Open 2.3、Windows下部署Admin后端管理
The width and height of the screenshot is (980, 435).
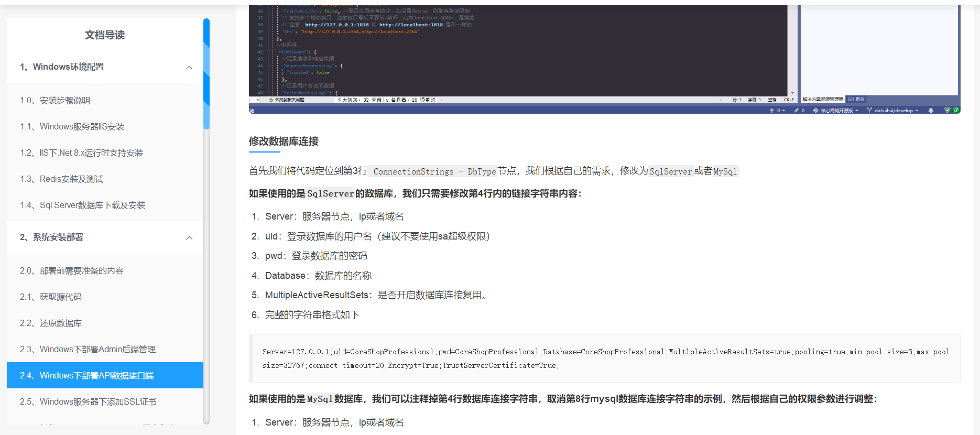point(88,349)
